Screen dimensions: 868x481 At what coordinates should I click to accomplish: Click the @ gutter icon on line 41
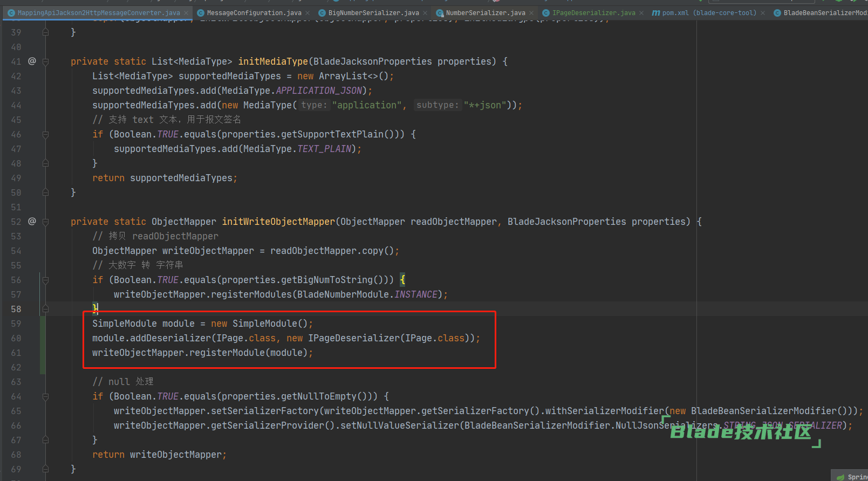(32, 61)
